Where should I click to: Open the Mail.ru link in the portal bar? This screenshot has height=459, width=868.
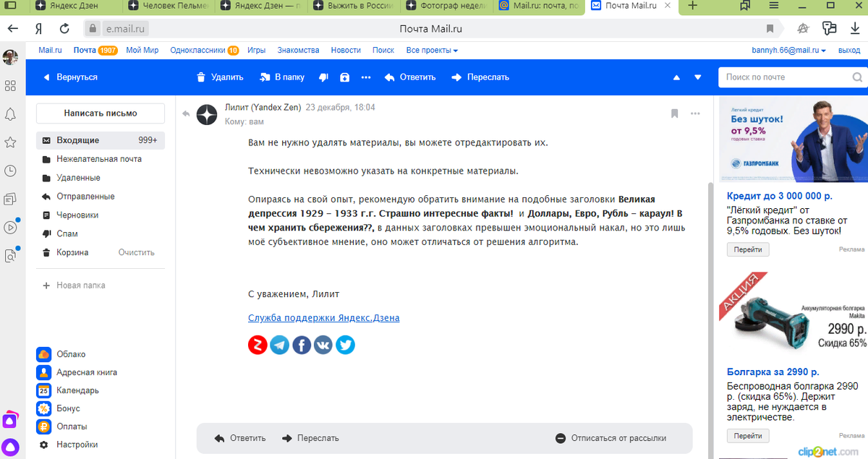pyautogui.click(x=51, y=51)
